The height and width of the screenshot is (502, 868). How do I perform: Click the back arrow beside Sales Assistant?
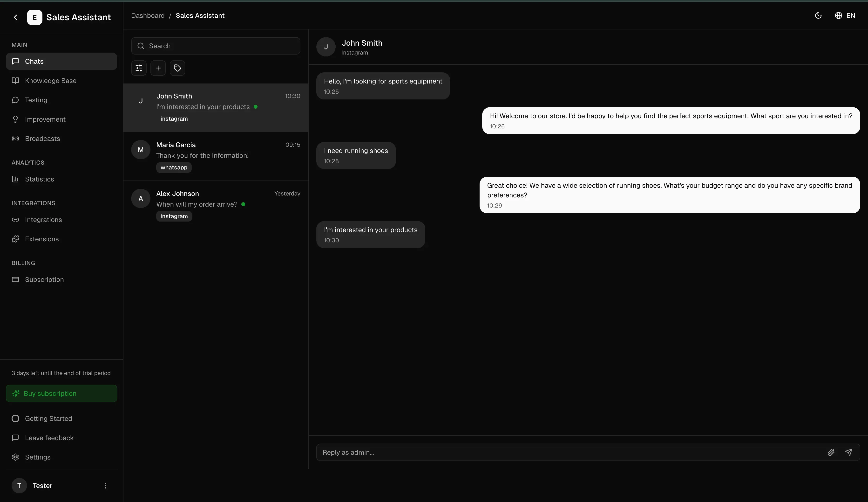15,17
